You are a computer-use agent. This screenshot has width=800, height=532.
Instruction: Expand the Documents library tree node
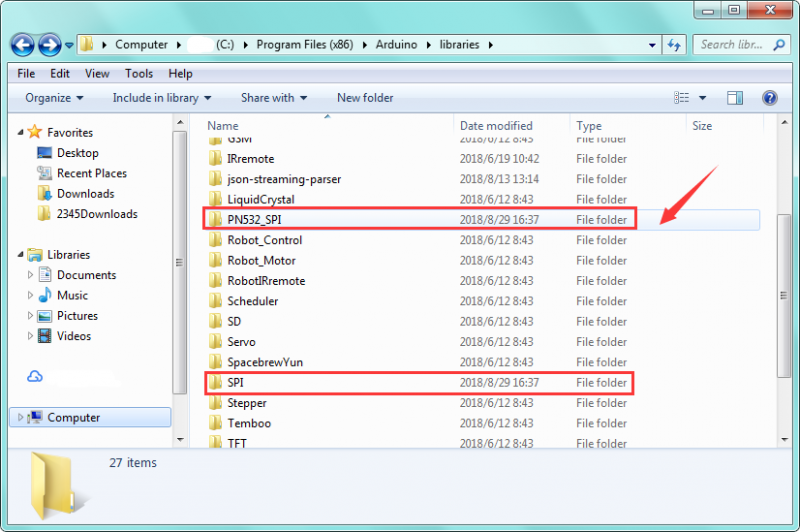click(x=30, y=275)
